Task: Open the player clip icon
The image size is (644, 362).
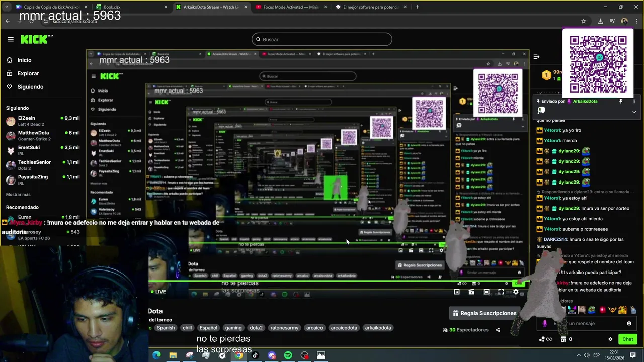Action: 471,292
